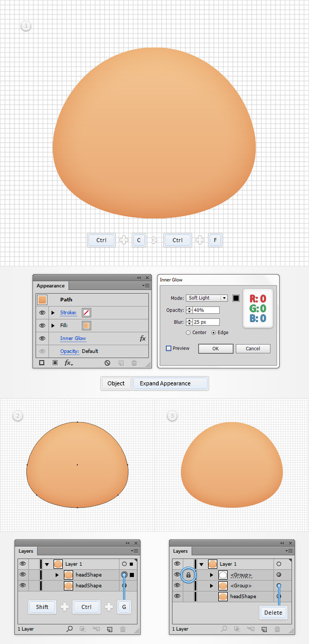Image resolution: width=309 pixels, height=644 pixels.
Task: Collapse right Layers panel with double-arrow icon
Action: pyautogui.click(x=282, y=543)
